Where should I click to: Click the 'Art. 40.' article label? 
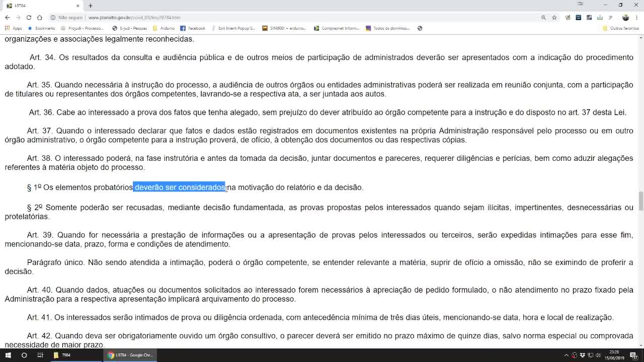(x=40, y=290)
